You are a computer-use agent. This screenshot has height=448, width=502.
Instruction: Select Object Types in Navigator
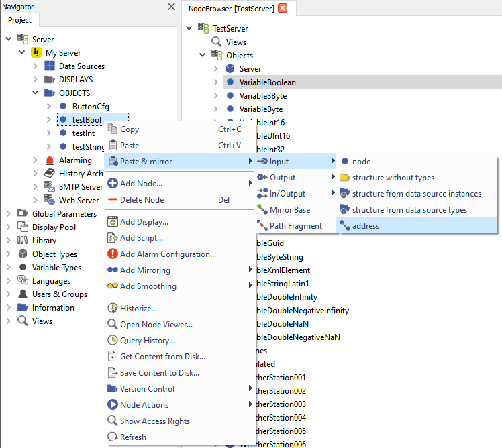point(55,254)
